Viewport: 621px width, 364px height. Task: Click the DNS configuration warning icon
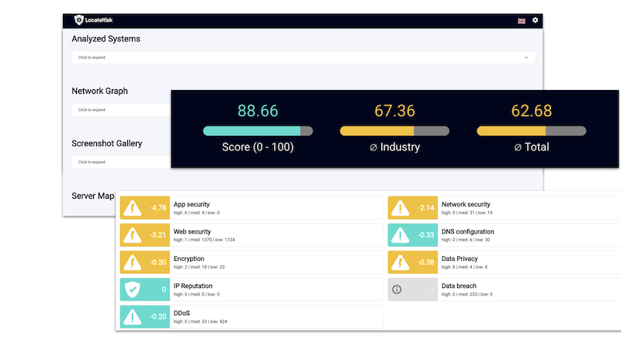(400, 234)
